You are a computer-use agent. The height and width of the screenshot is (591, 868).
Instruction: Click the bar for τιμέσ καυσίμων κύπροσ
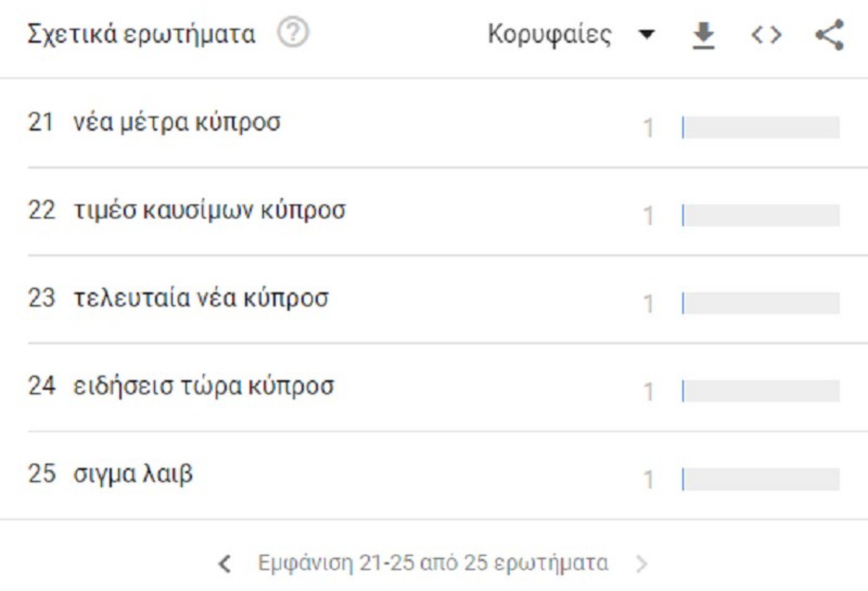[x=761, y=216]
